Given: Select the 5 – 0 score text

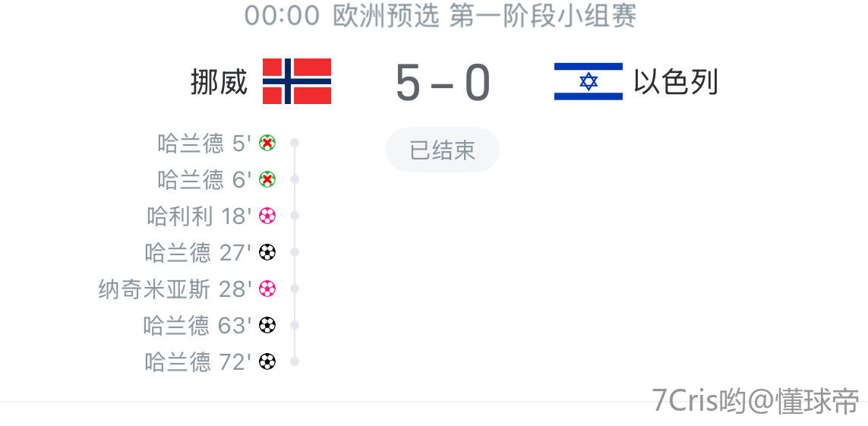Looking at the screenshot, I should [x=443, y=83].
